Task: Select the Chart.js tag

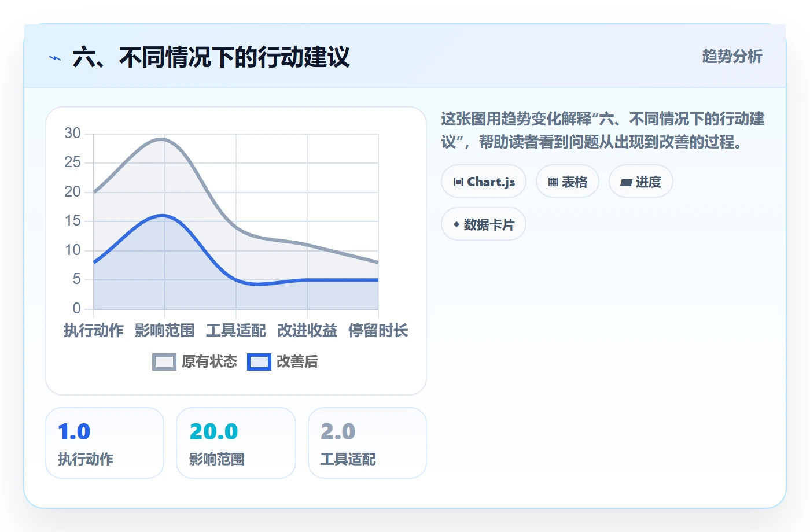Action: (484, 182)
